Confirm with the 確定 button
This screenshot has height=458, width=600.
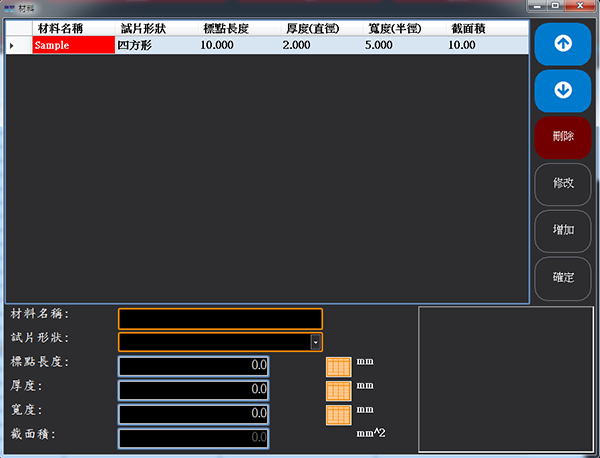[x=562, y=277]
